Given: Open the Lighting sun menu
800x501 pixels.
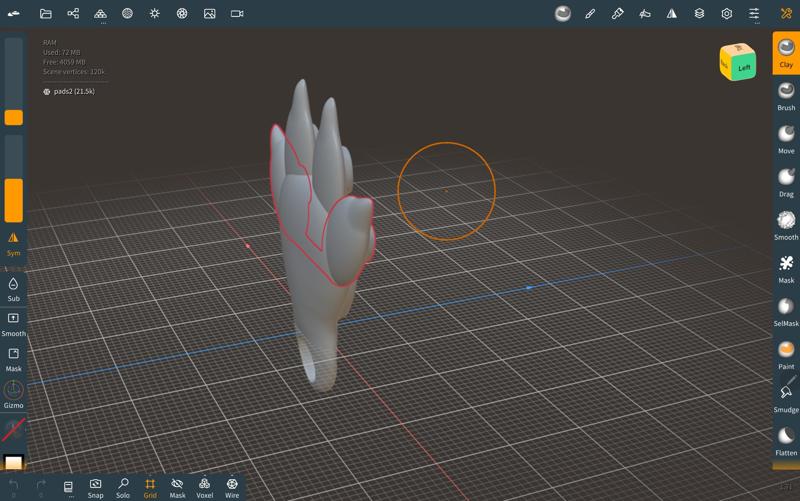Looking at the screenshot, I should 155,14.
